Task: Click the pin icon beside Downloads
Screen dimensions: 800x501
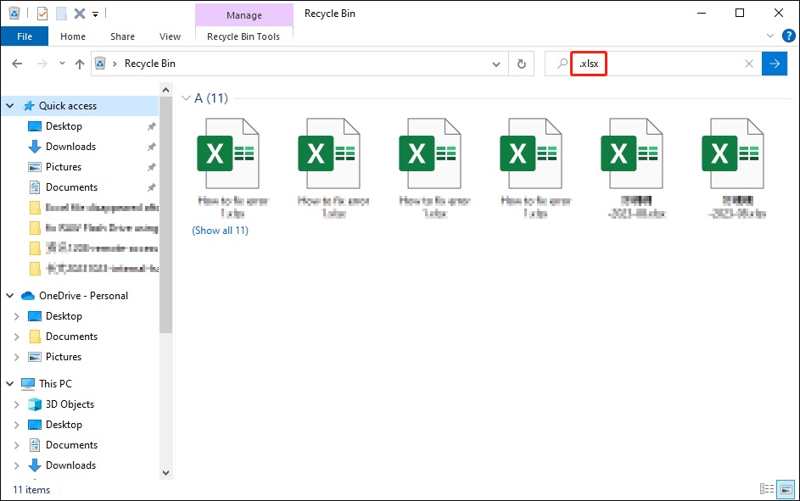Action: 152,147
